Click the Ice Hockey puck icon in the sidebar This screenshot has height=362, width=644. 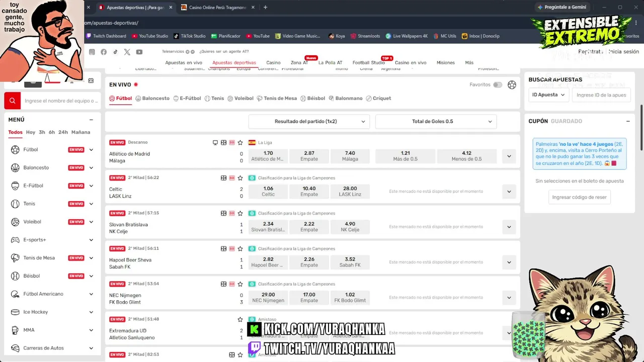15,312
